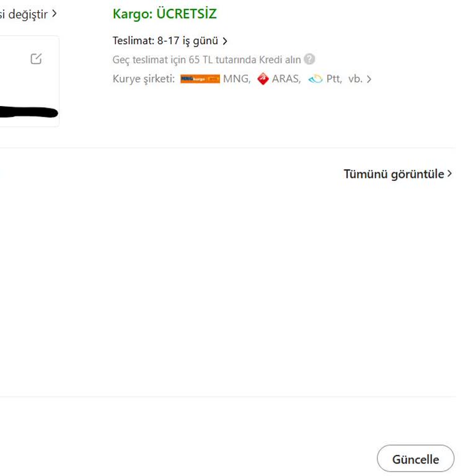Click the Güncelle button

pos(416,459)
